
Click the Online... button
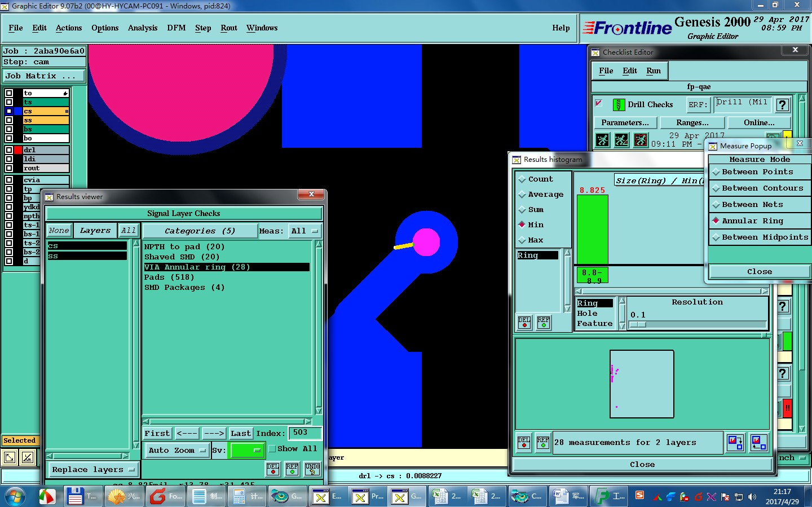pyautogui.click(x=759, y=122)
